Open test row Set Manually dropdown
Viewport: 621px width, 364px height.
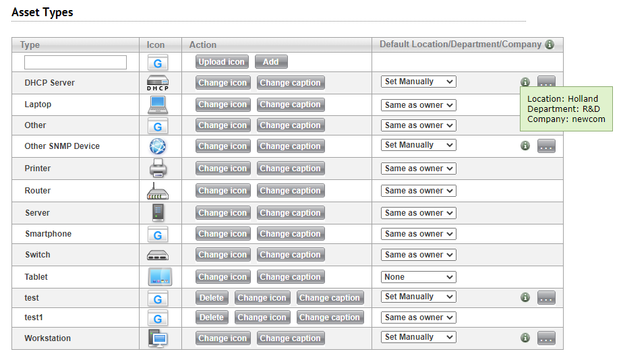[418, 297]
